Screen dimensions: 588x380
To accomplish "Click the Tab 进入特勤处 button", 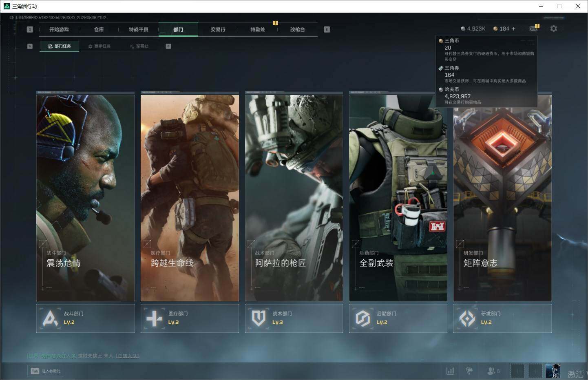I will pyautogui.click(x=46, y=371).
